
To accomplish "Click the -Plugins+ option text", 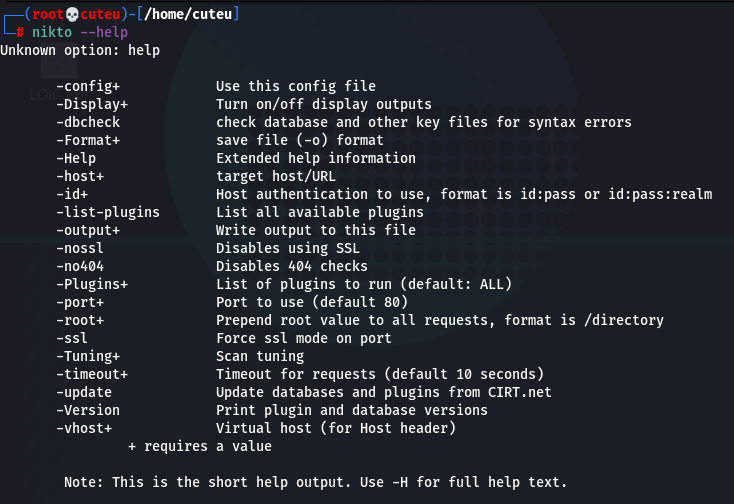I will pos(92,284).
